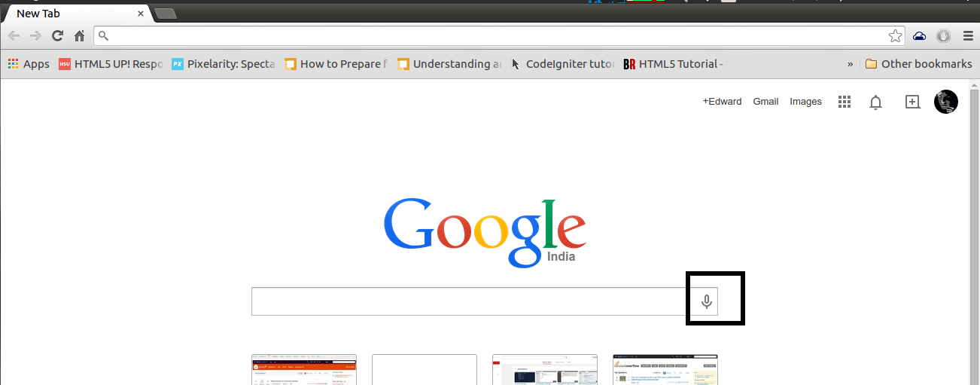Open the Stack Overflow thumbnail
980x385 pixels.
pyautogui.click(x=665, y=369)
